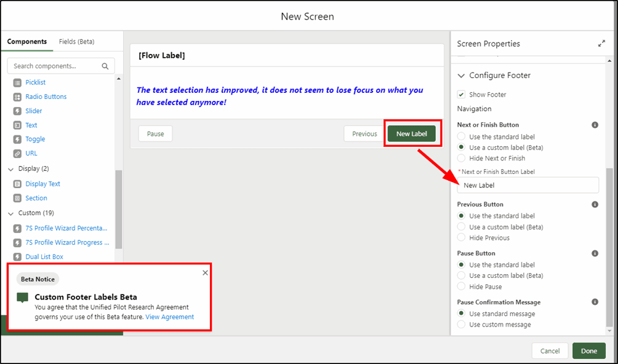Click the Done button
Image resolution: width=618 pixels, height=364 pixels.
click(589, 351)
